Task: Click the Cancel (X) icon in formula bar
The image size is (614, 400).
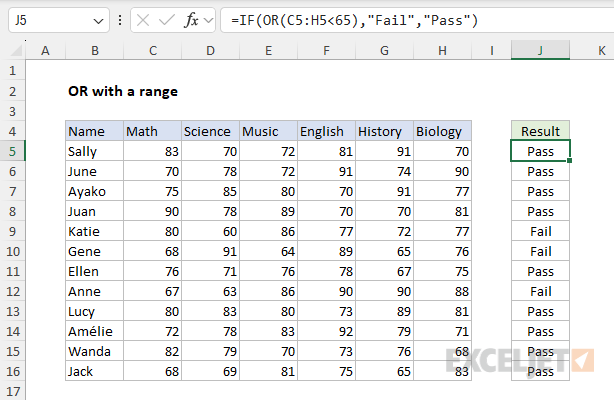Action: (x=143, y=20)
